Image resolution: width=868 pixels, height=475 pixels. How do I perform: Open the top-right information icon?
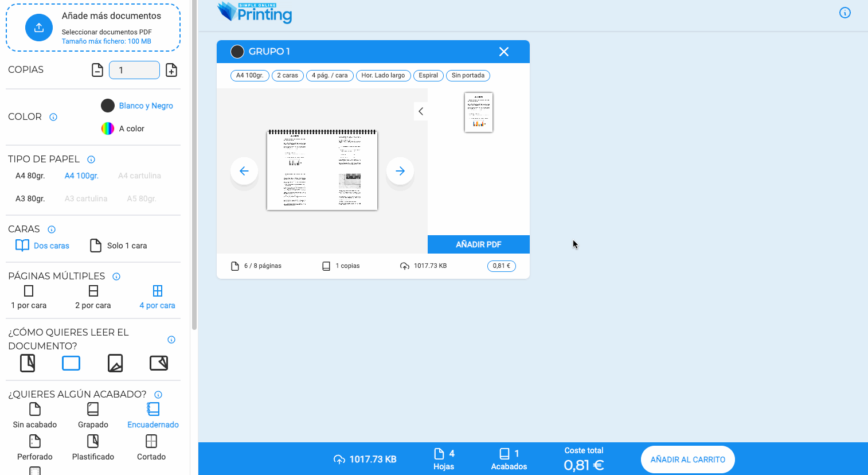point(845,13)
